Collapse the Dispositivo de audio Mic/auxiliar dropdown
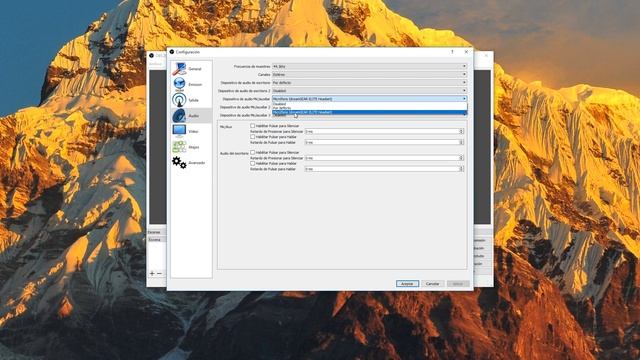The image size is (640, 360). pos(369,99)
